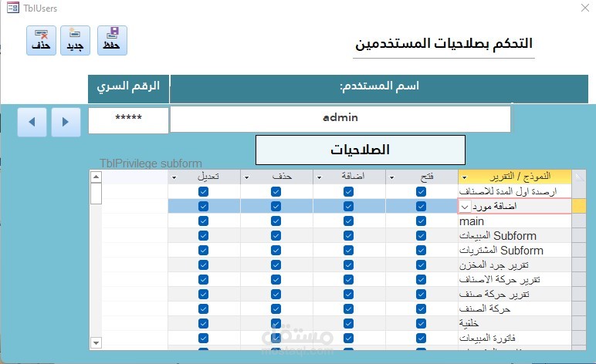
Task: Toggle اضافة checkbox for ارصدة اول المدة للاصناف
Action: pos(348,192)
